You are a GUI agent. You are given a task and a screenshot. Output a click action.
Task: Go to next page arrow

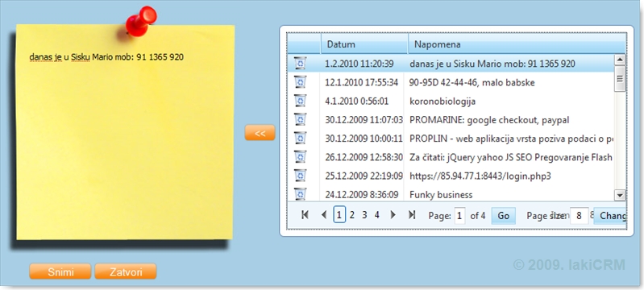393,215
